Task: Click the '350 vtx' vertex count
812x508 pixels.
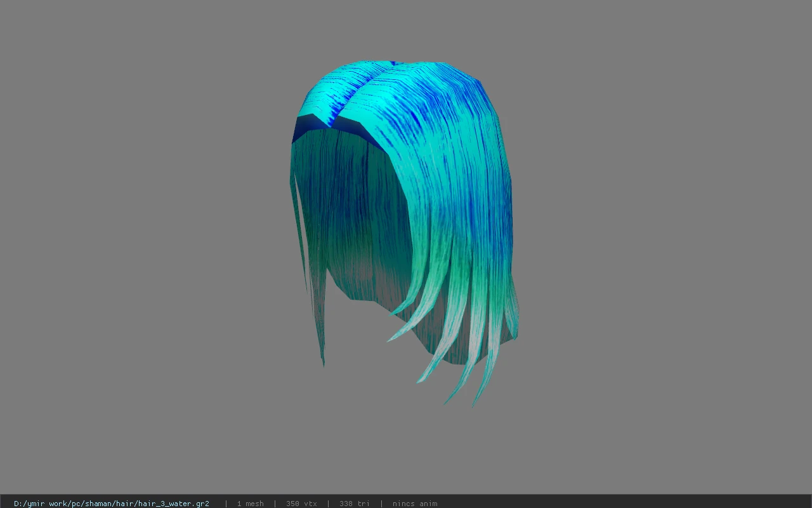Action: [x=301, y=504]
